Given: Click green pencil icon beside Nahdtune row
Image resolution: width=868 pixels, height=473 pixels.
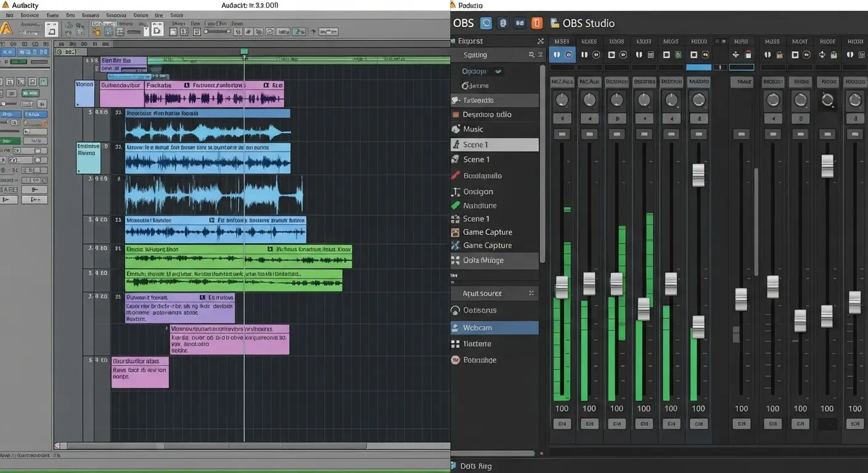Looking at the screenshot, I should click(x=456, y=206).
